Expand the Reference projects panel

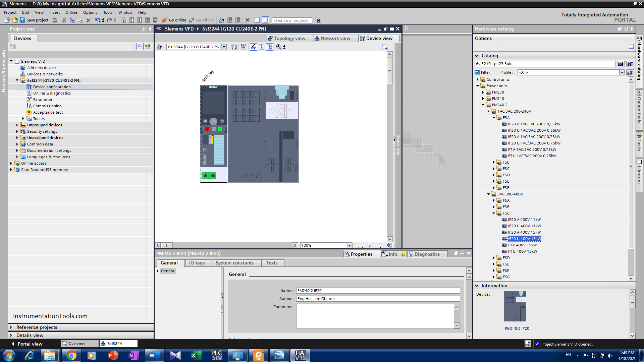coord(11,327)
